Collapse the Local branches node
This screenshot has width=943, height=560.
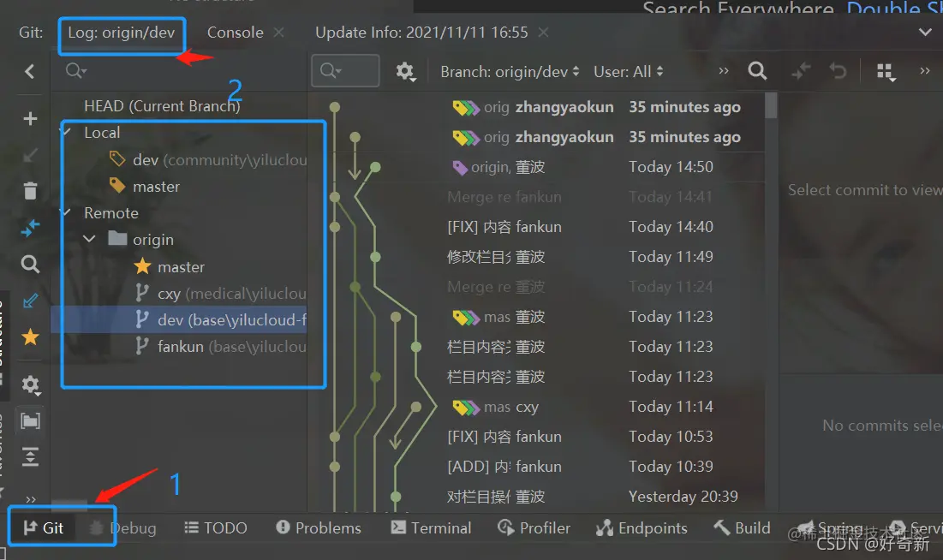coord(67,132)
